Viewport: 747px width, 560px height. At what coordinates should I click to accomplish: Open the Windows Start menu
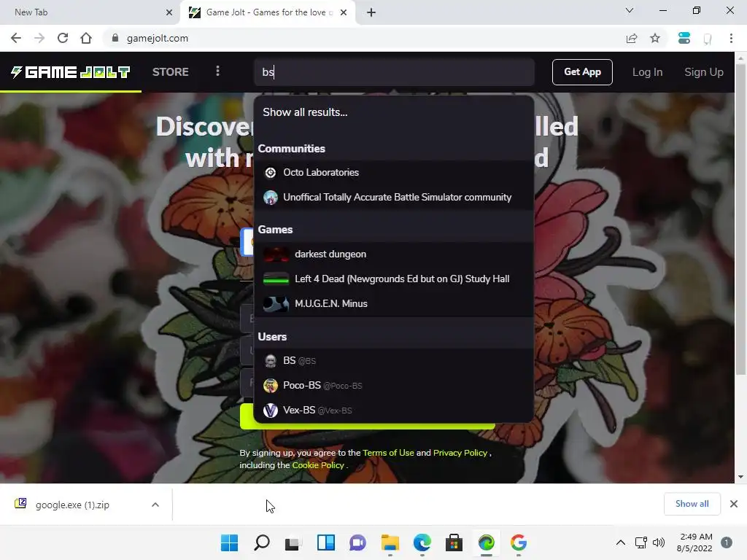click(229, 542)
